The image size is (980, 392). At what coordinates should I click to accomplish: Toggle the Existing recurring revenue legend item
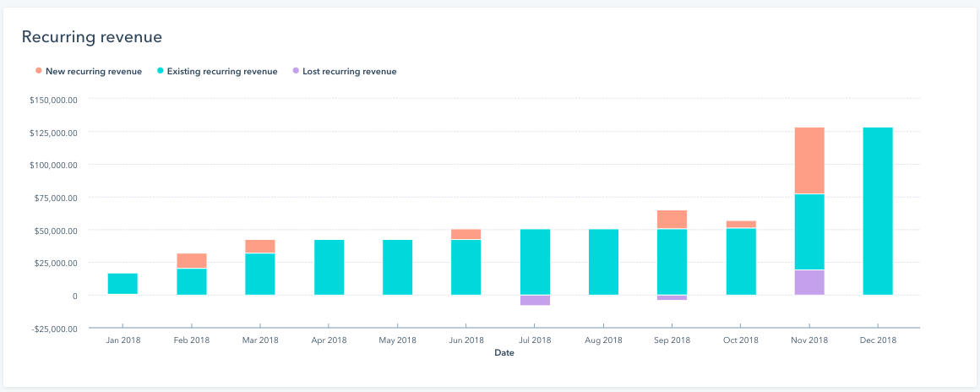tap(222, 72)
